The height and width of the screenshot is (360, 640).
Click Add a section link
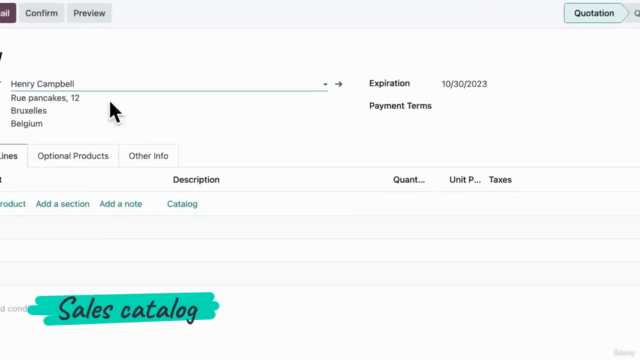(62, 204)
